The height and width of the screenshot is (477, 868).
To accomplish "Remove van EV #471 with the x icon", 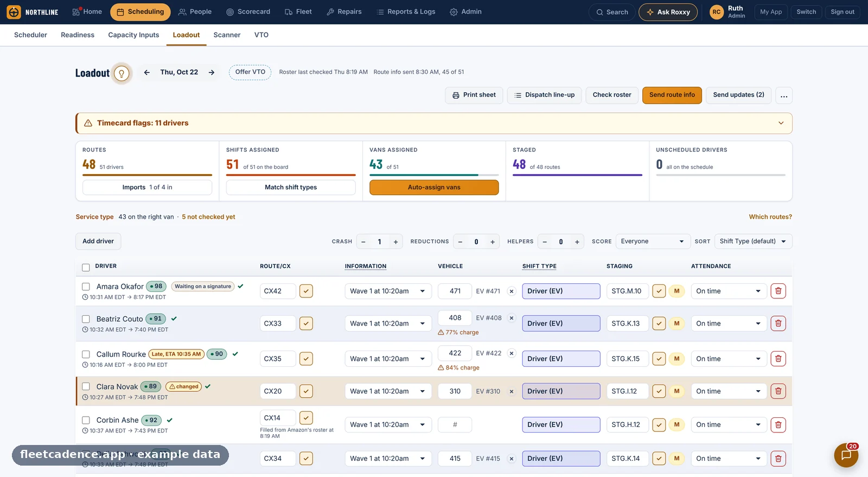I will [x=511, y=291].
